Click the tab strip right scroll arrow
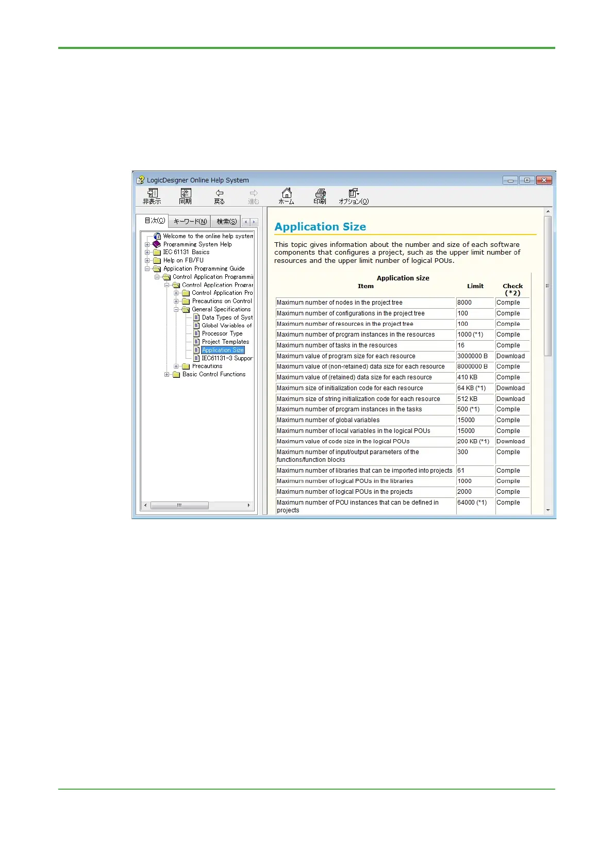The height and width of the screenshot is (868, 614). coord(254,222)
